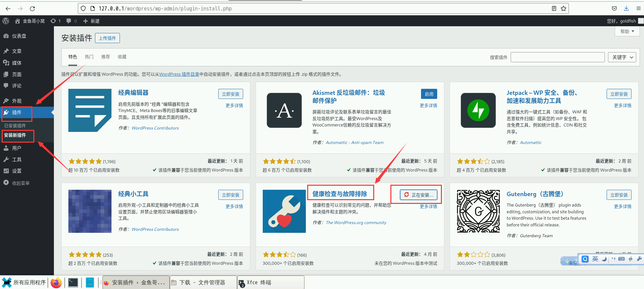Open Firefox downloads panel icon
The width and height of the screenshot is (644, 289).
(626, 8)
